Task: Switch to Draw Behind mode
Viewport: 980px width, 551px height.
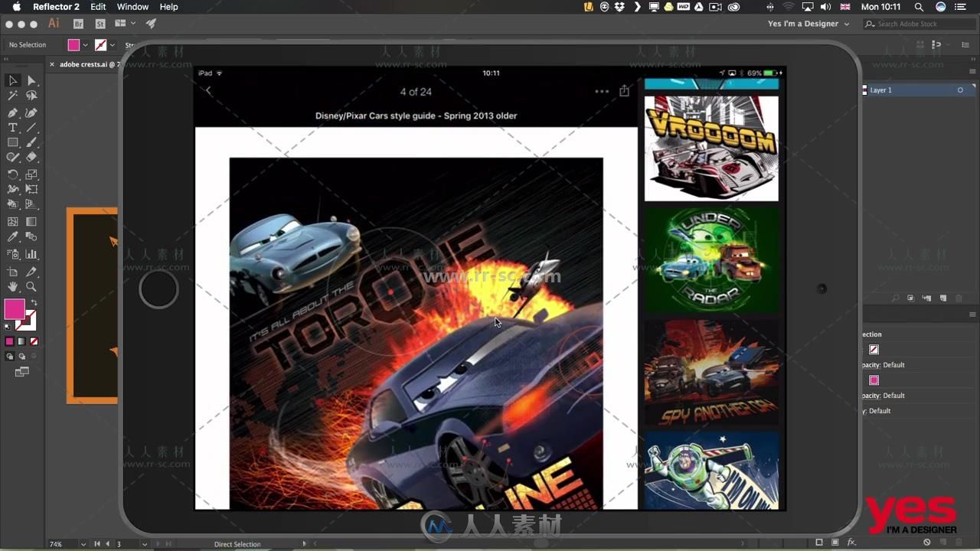Action: click(21, 357)
